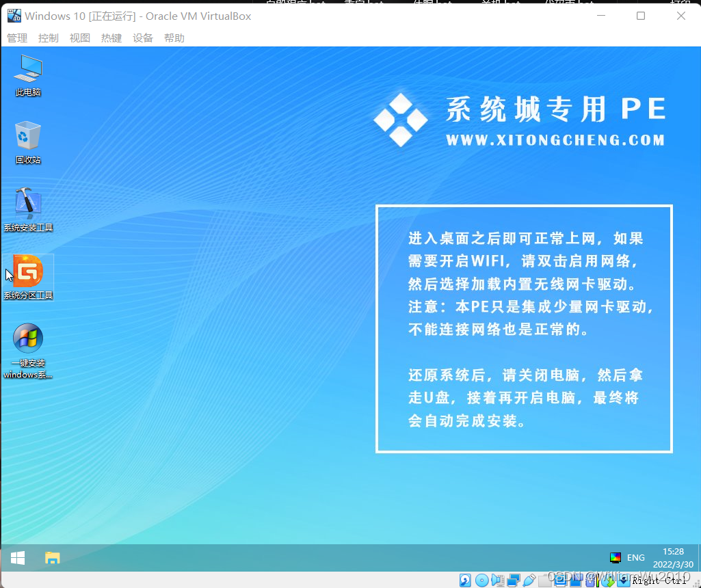Open the 15:28 clock and date
Screen dimensions: 701x588
pos(673,558)
